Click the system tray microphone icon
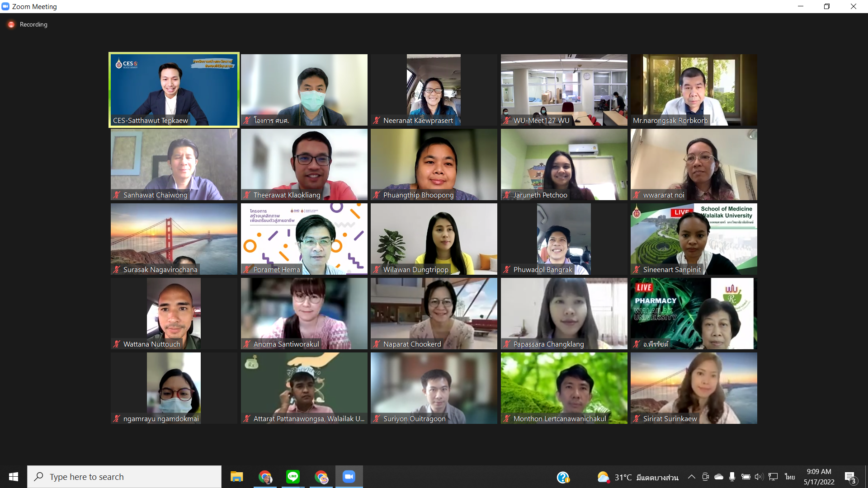Image resolution: width=868 pixels, height=488 pixels. [x=732, y=477]
